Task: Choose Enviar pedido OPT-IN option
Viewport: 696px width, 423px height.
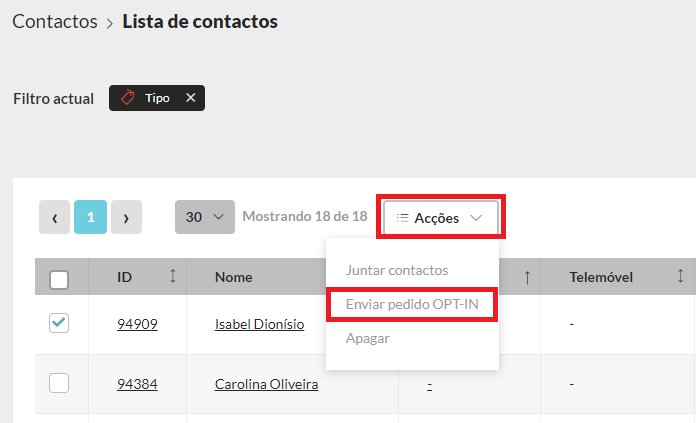Action: coord(410,304)
